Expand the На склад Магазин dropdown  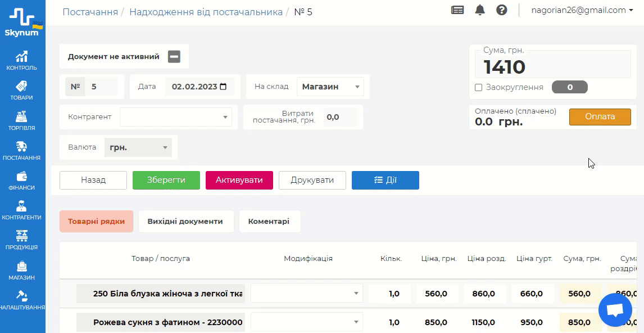[x=330, y=87]
